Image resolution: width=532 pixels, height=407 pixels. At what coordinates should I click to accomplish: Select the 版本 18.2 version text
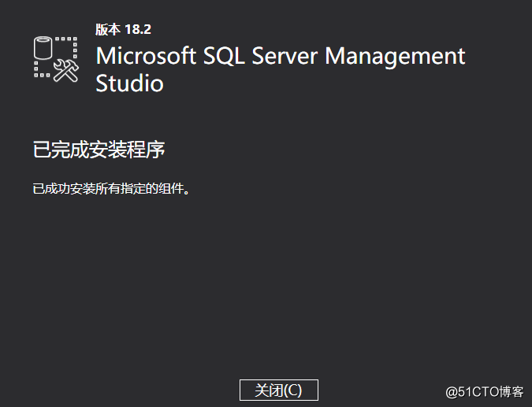(x=123, y=29)
